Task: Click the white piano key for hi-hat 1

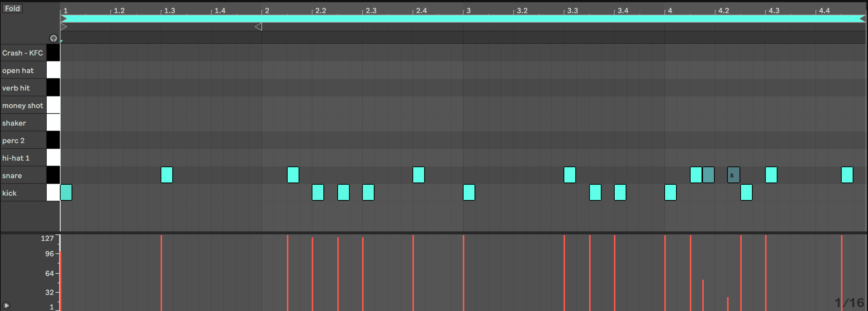Action: tap(53, 158)
